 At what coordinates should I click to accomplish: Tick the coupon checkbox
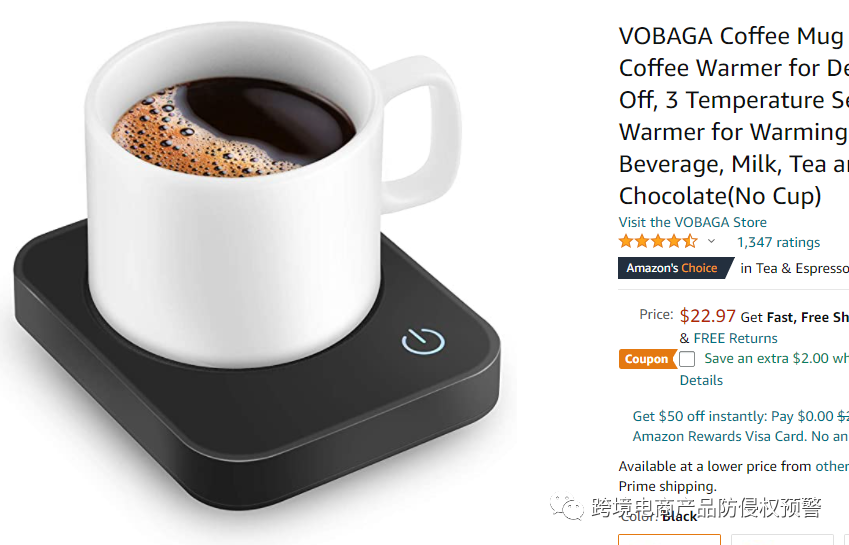coord(687,359)
